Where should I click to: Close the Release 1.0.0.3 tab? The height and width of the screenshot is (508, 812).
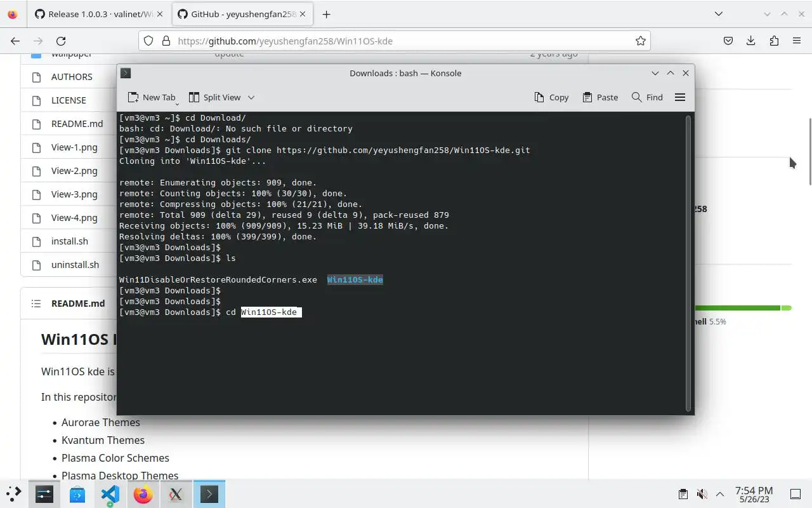point(161,14)
